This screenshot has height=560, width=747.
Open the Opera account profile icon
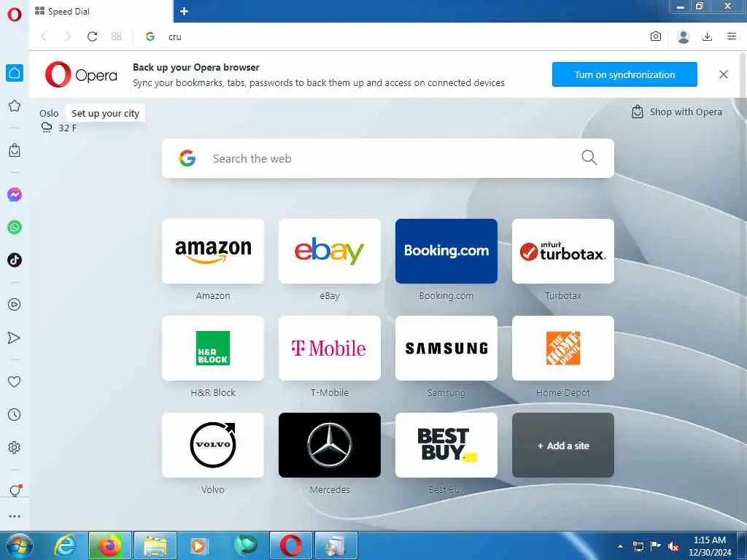(x=683, y=36)
